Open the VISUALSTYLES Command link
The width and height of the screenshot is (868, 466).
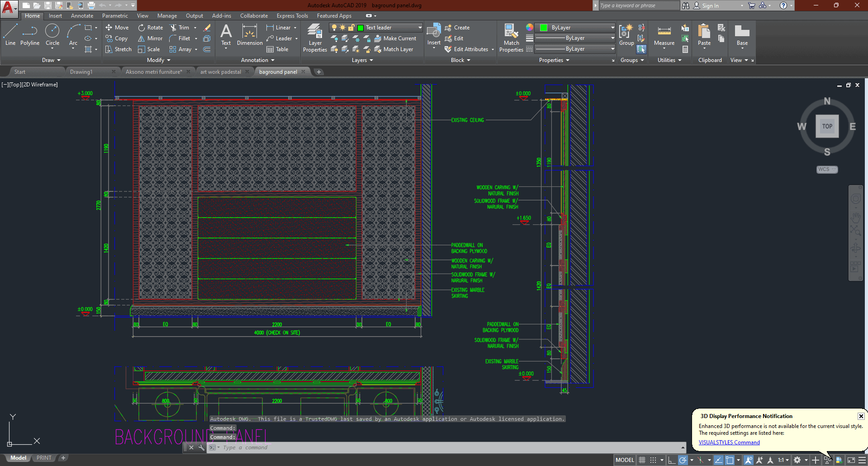tap(729, 442)
